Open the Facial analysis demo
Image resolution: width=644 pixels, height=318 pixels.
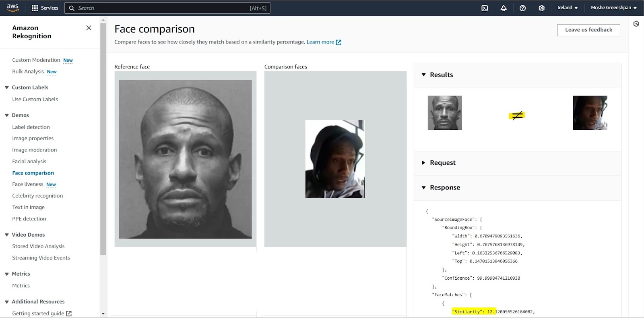point(29,161)
